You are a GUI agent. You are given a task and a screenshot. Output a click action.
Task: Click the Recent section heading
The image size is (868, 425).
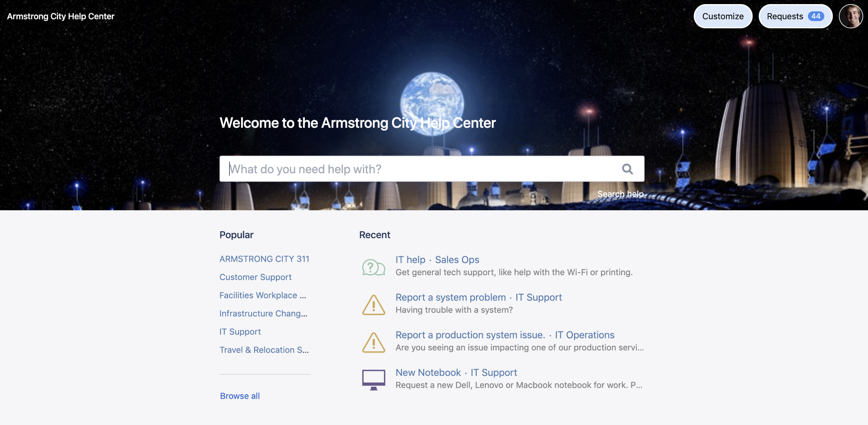(x=375, y=235)
